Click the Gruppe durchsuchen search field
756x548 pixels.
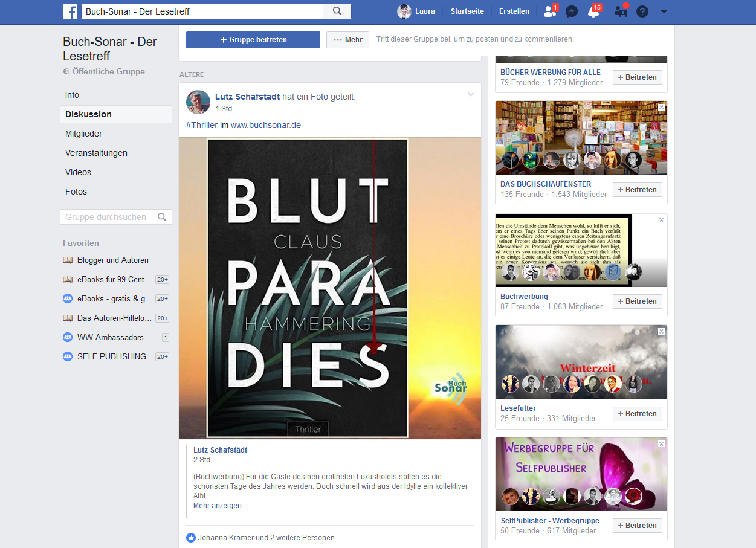[x=109, y=217]
